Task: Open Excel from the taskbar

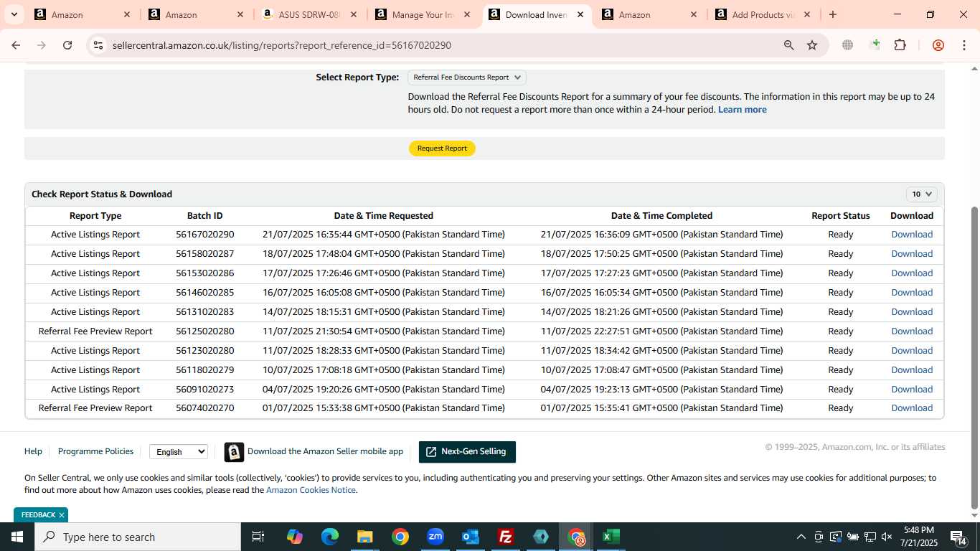Action: click(611, 537)
